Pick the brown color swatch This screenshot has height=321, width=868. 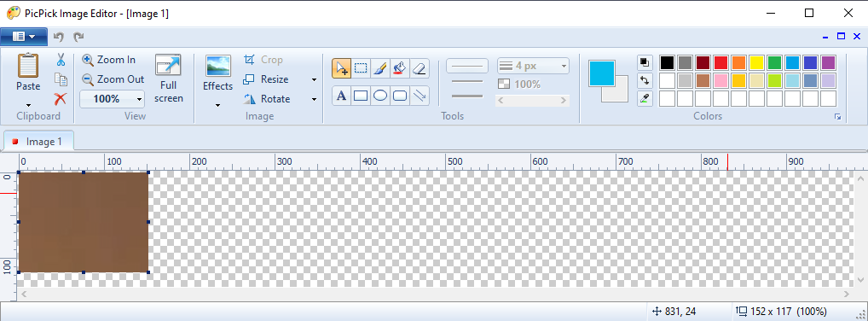coord(703,80)
